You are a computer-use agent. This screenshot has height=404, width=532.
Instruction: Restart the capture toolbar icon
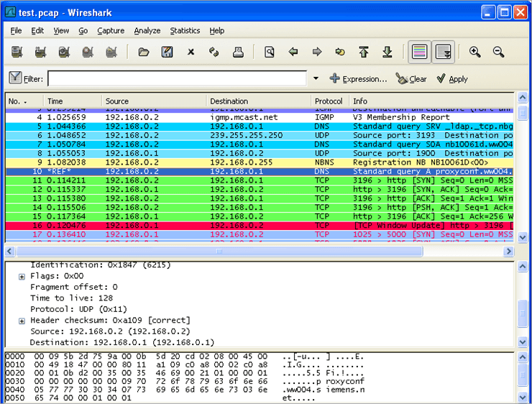coord(111,52)
